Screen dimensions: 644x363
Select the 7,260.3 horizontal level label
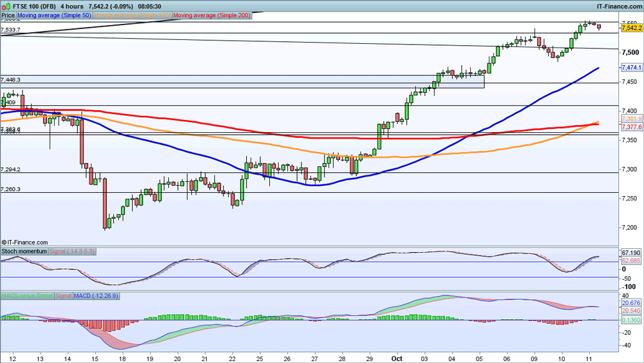point(11,190)
